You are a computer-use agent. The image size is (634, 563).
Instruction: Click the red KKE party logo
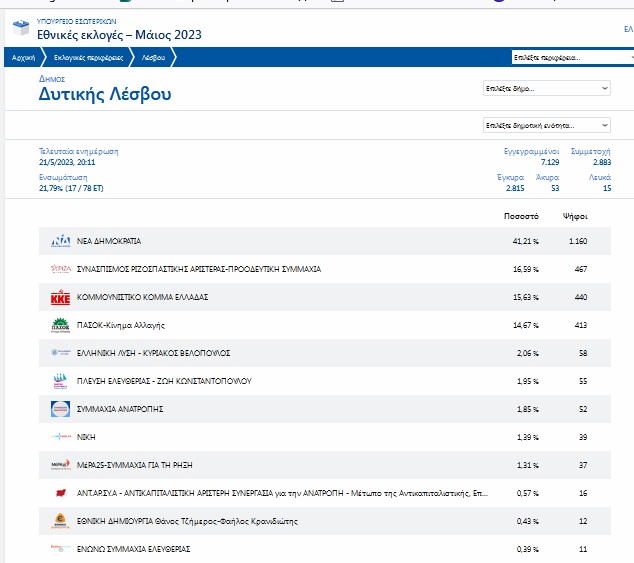pyautogui.click(x=61, y=297)
